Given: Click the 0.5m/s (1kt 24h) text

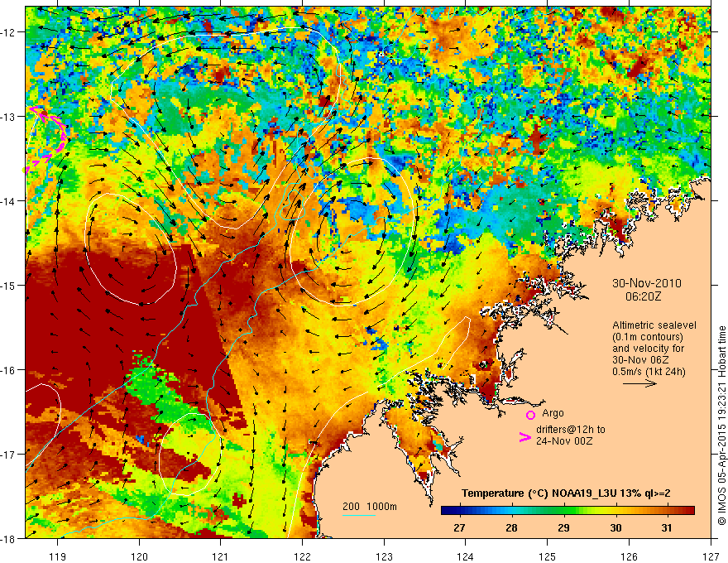Looking at the screenshot, I should pyautogui.click(x=649, y=372).
